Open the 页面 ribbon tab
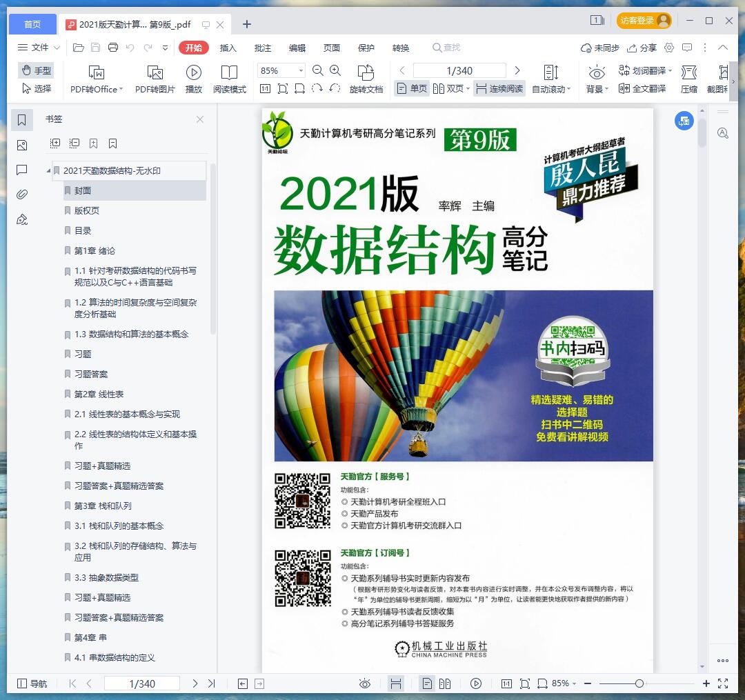 click(332, 48)
